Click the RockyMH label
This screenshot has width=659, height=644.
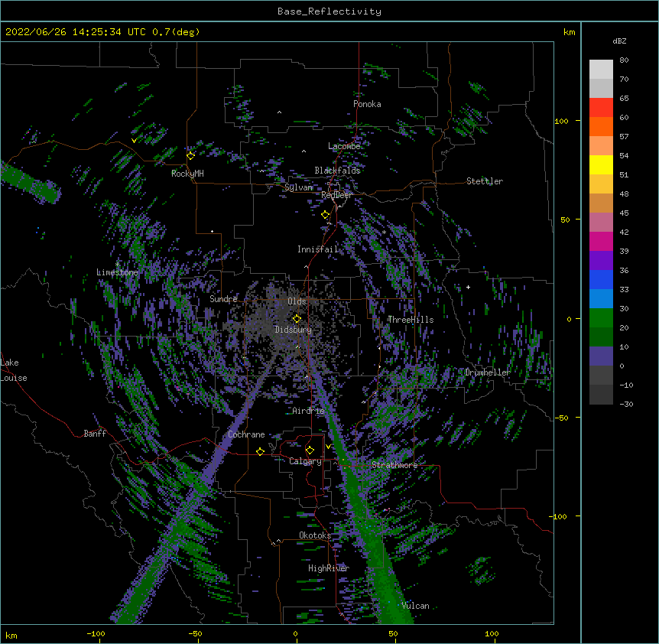187,174
